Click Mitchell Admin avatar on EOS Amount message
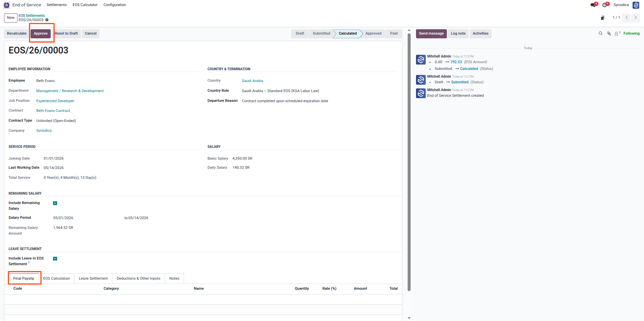The image size is (644, 321). (x=421, y=59)
